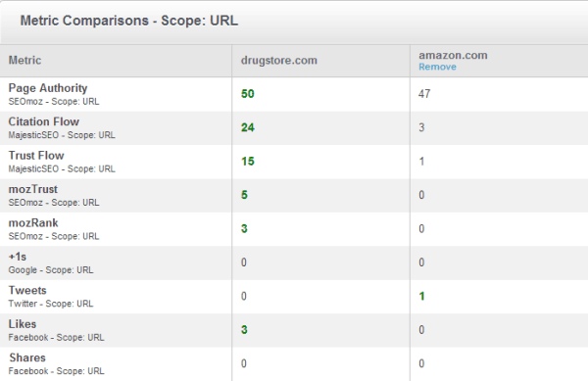Click the Likes metric name
Viewport: 588px width, 381px height.
[23, 323]
